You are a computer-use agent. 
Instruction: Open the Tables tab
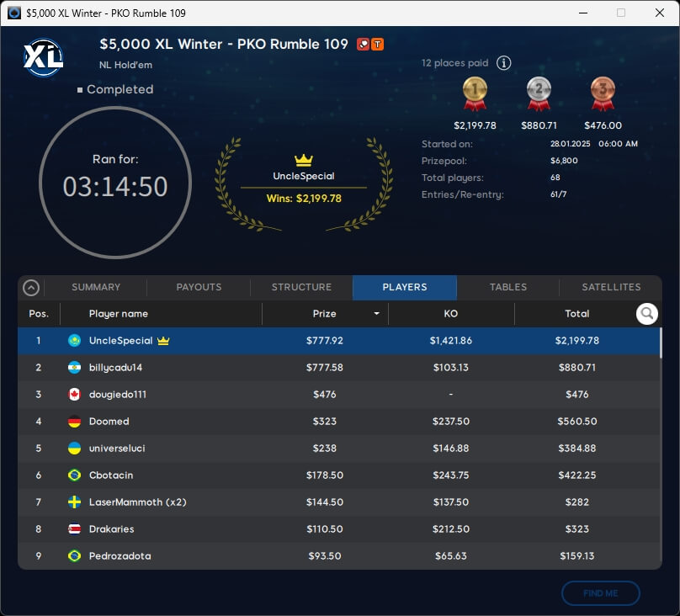coord(507,287)
